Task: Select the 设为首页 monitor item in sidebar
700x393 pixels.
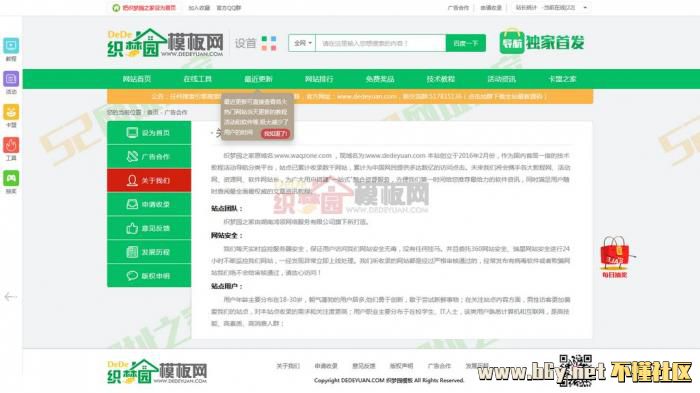Action: pyautogui.click(x=149, y=133)
